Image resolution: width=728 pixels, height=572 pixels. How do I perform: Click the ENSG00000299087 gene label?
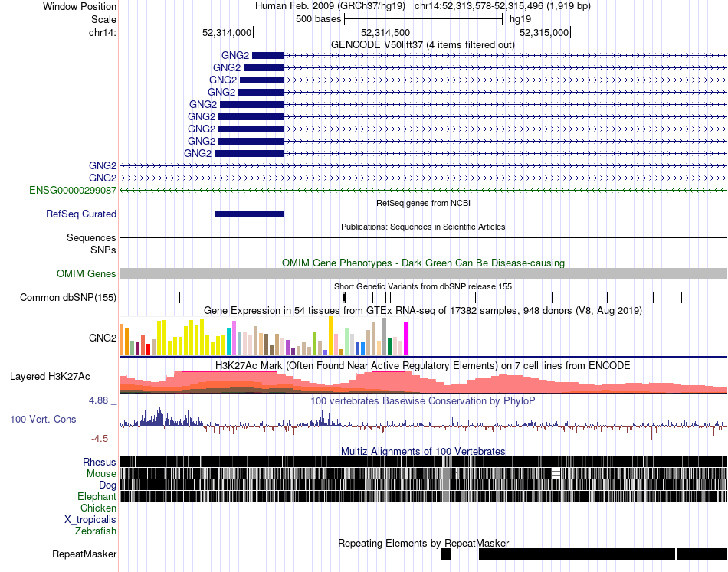[x=73, y=190]
